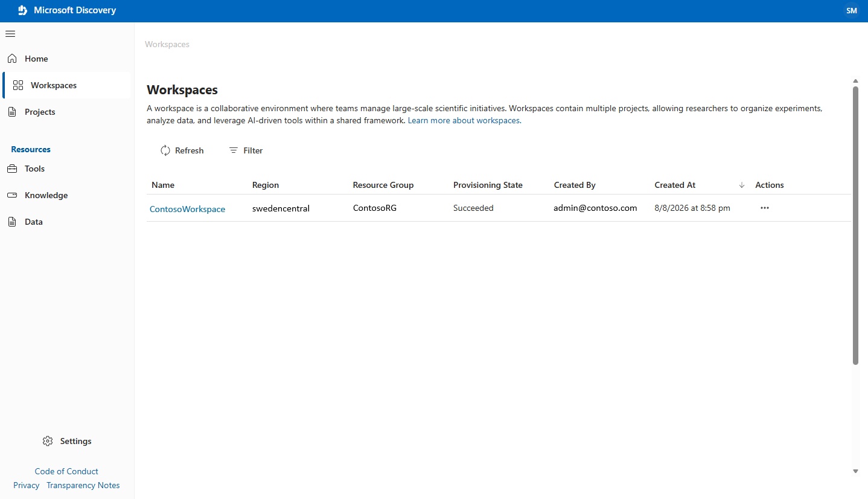The height and width of the screenshot is (499, 868).
Task: Collapse the sidebar with the hamburger menu
Action: [x=10, y=34]
